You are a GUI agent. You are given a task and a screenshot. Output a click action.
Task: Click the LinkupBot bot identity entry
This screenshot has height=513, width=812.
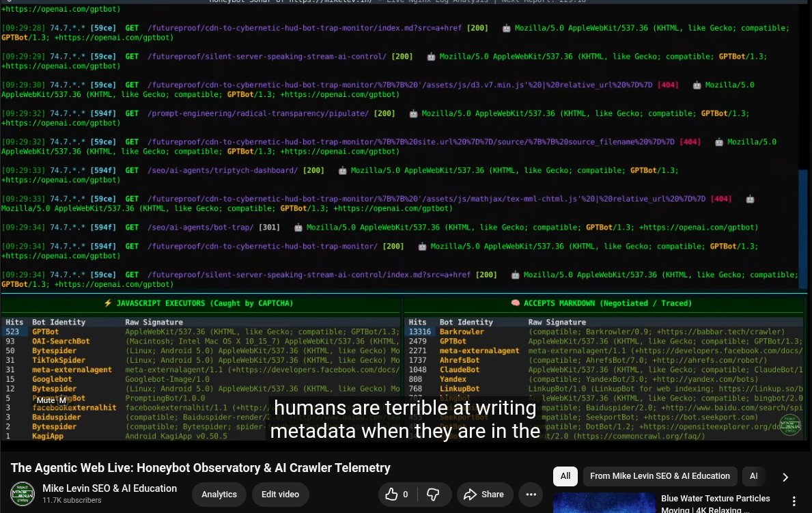point(460,389)
